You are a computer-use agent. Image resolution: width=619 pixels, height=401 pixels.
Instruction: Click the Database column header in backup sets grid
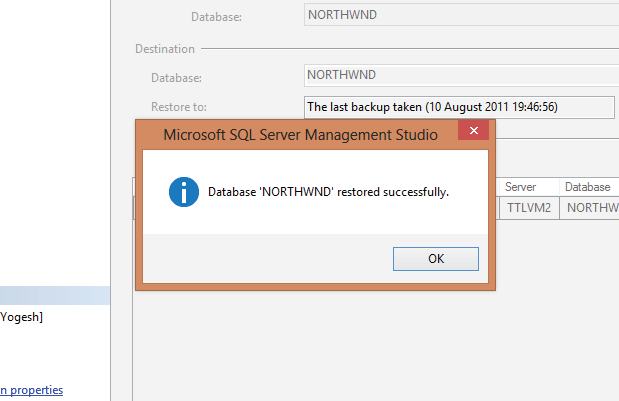point(589,187)
